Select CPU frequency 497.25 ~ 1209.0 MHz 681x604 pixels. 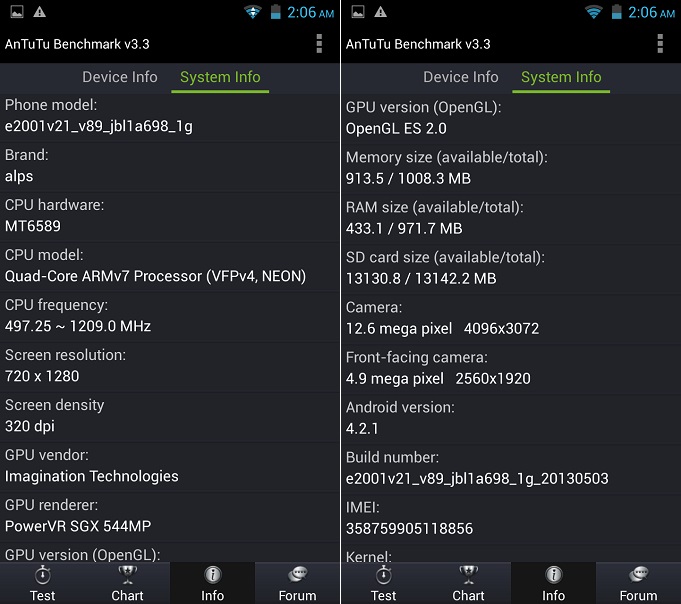pos(78,326)
